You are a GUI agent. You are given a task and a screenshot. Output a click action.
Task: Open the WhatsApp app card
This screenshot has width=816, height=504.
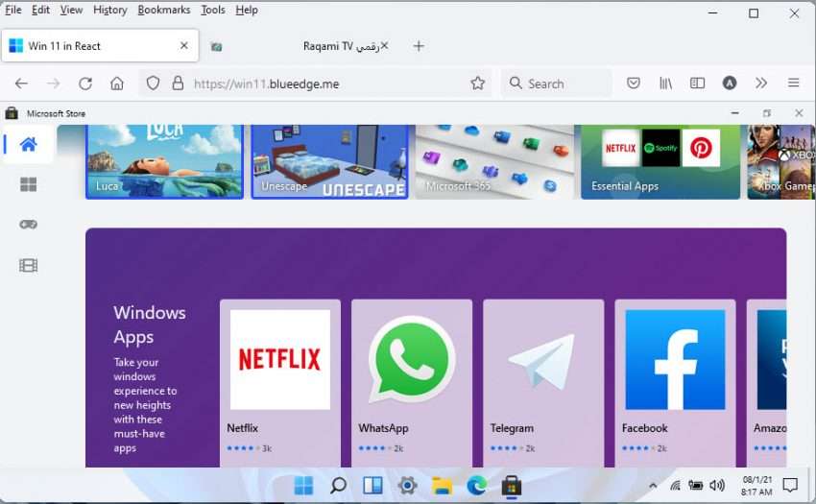tap(412, 383)
